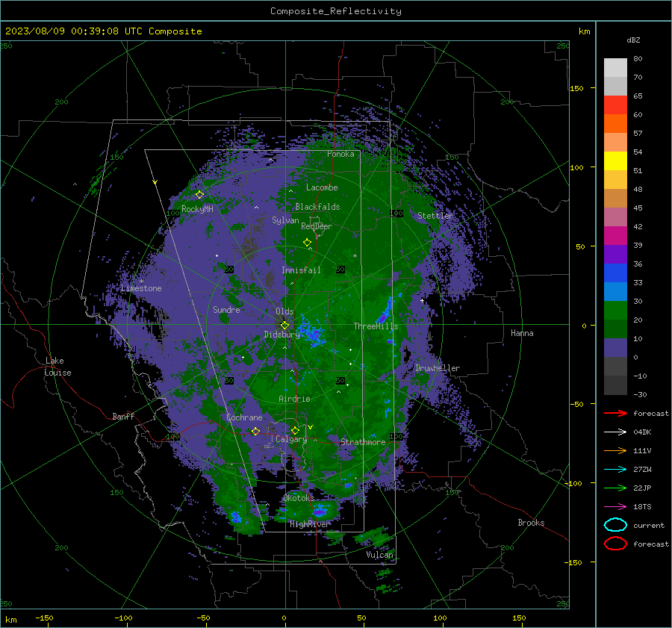The image size is (672, 628).
Task: Click the Calgary city label
Action: coord(291,439)
